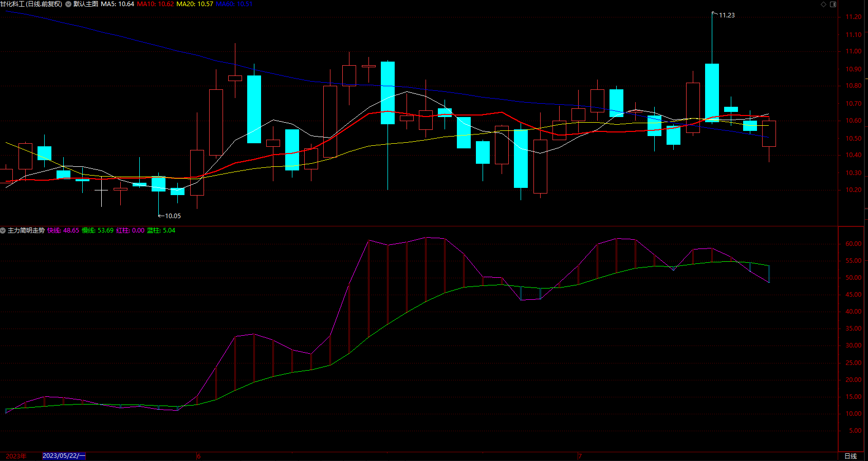Click the 红柱 red bar value label
Viewport: 868px width, 461px height.
click(131, 230)
